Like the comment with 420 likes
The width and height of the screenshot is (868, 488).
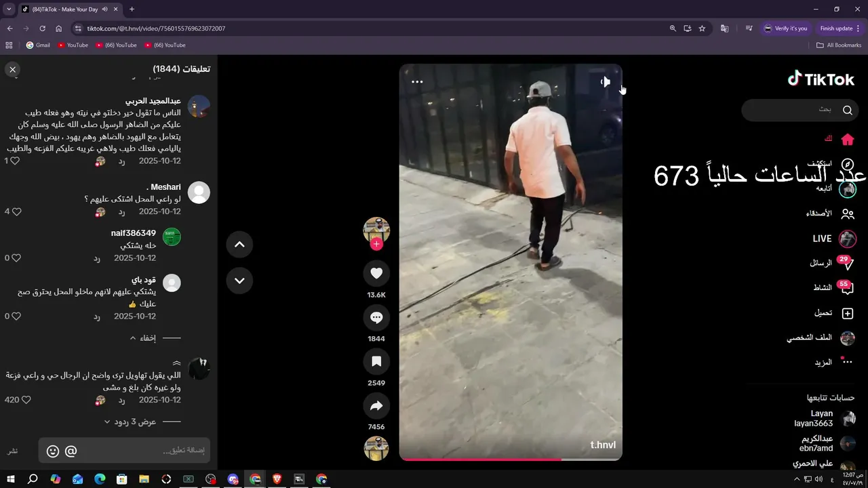point(26,400)
